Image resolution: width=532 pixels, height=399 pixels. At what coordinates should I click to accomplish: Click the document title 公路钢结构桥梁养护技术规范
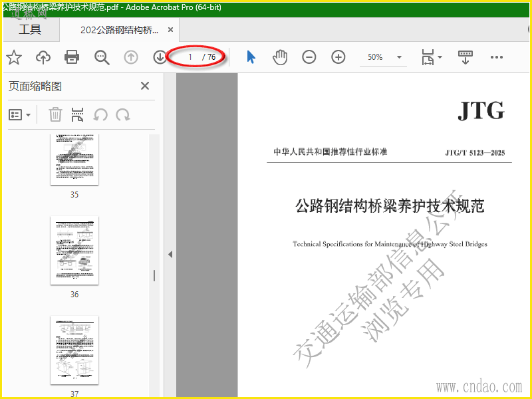390,206
